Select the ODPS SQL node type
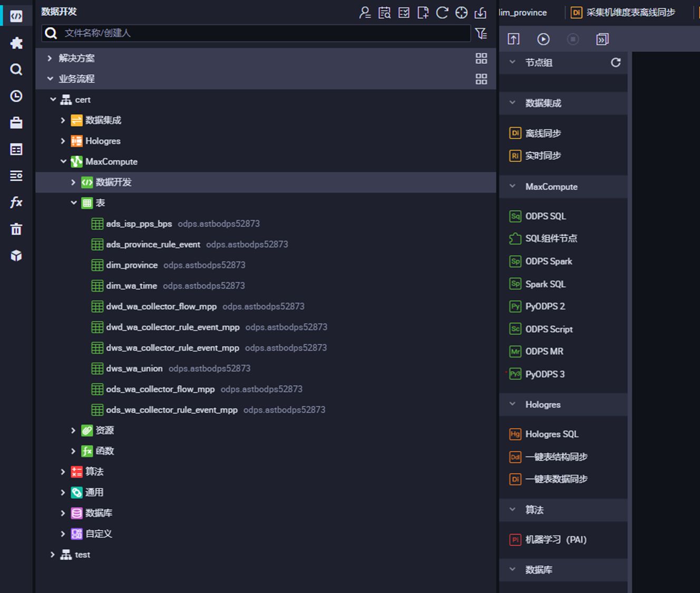 (x=545, y=216)
